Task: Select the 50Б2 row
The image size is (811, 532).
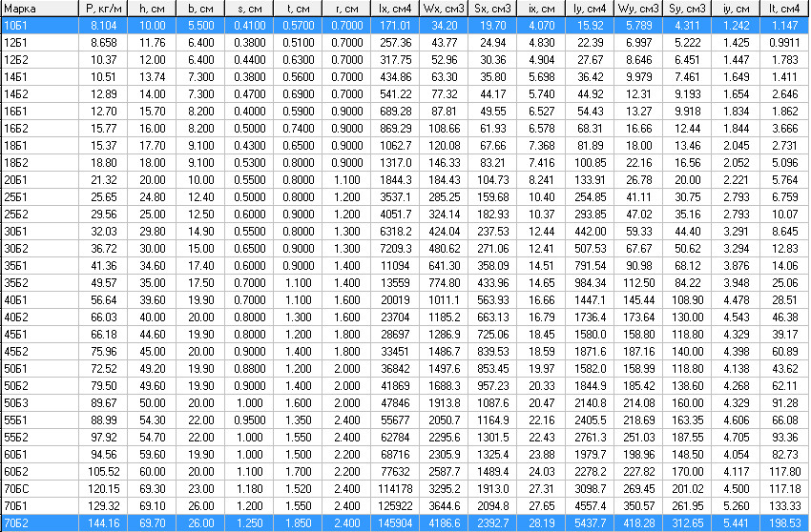Action: pyautogui.click(x=405, y=386)
